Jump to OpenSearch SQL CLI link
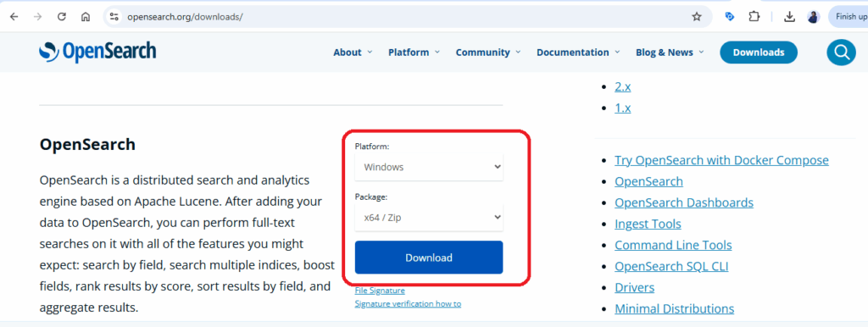The height and width of the screenshot is (327, 868). click(x=671, y=266)
